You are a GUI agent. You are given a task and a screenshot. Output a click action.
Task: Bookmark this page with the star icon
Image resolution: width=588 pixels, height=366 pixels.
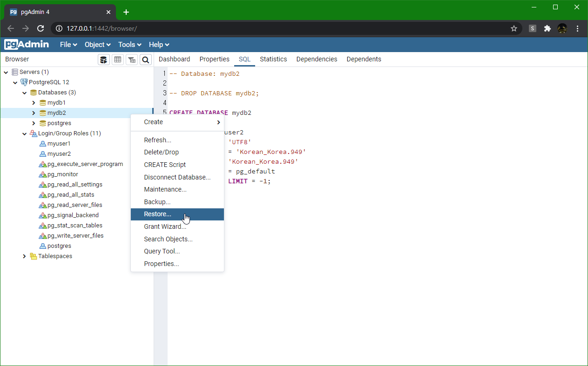pos(514,28)
